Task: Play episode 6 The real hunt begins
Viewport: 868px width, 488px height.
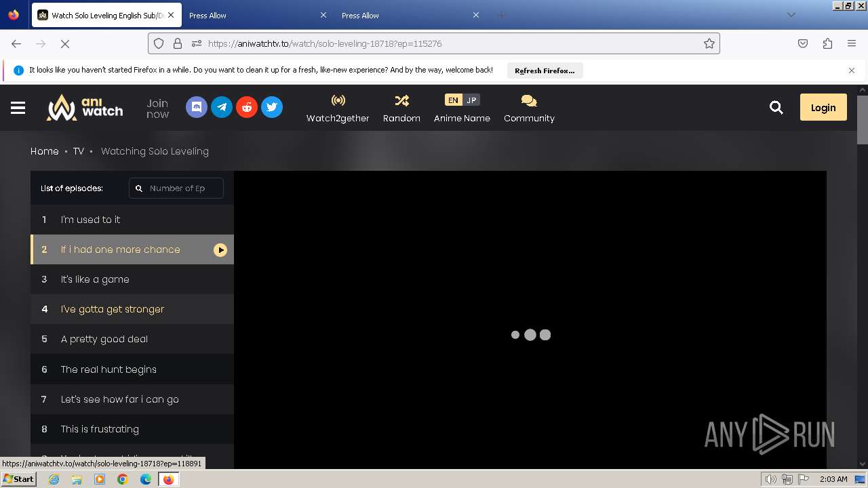Action: (132, 369)
